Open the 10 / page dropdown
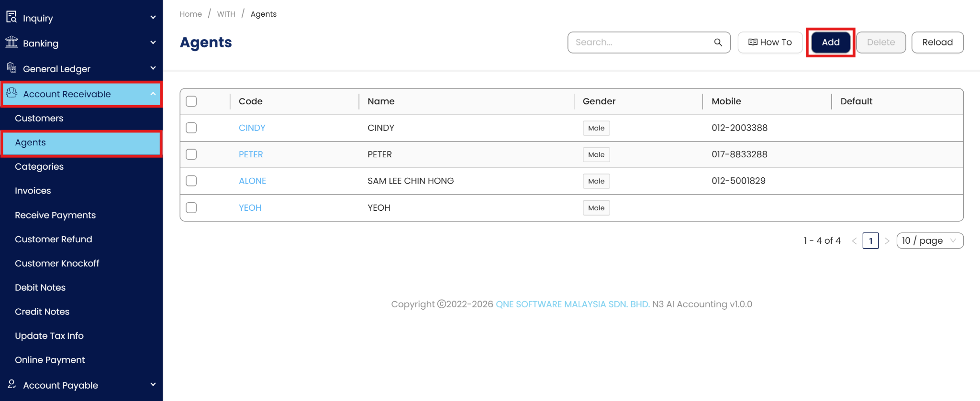980x401 pixels. coord(929,241)
